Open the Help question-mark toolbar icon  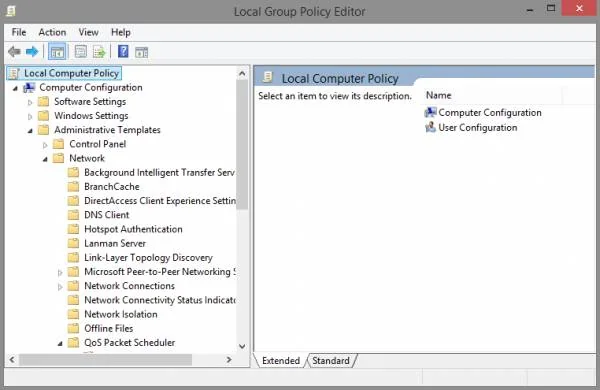(123, 51)
